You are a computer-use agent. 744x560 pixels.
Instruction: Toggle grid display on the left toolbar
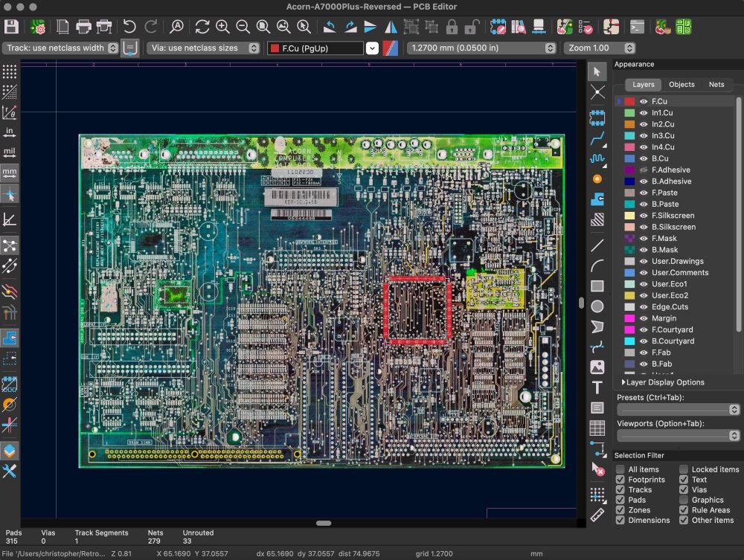click(10, 71)
